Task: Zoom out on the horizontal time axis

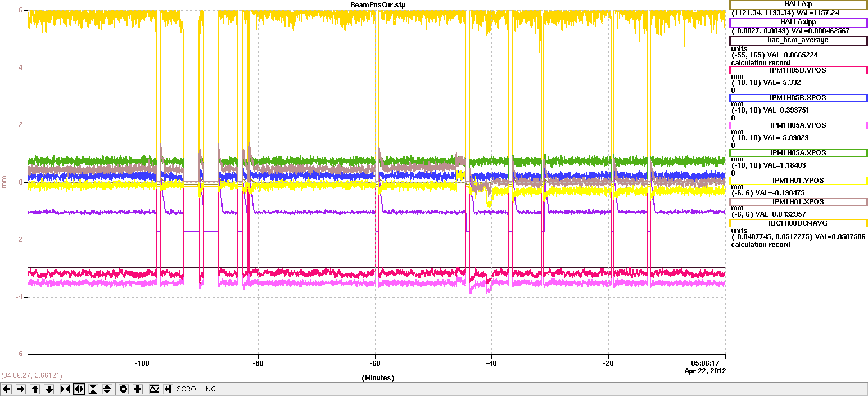Action: [x=79, y=389]
